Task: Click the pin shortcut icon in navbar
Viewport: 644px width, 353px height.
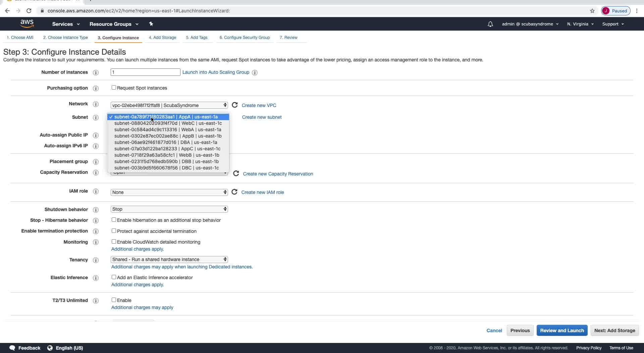Action: [x=151, y=24]
